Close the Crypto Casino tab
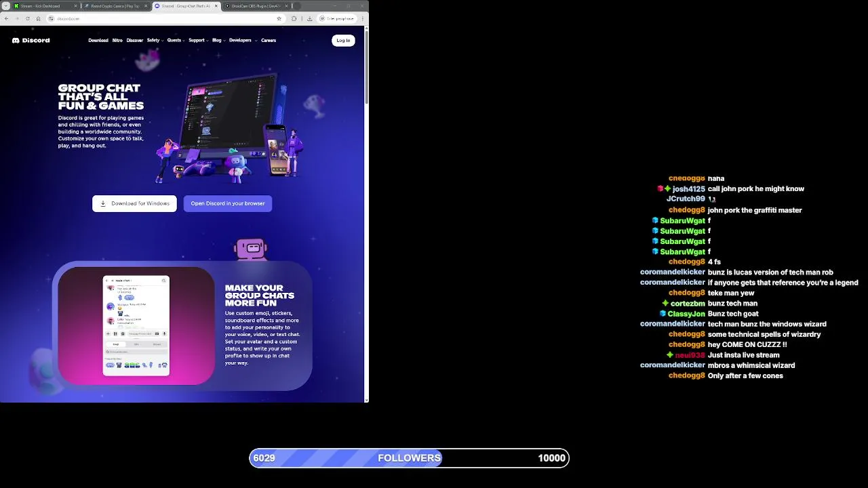Viewport: 868px width, 488px height. 146,6
